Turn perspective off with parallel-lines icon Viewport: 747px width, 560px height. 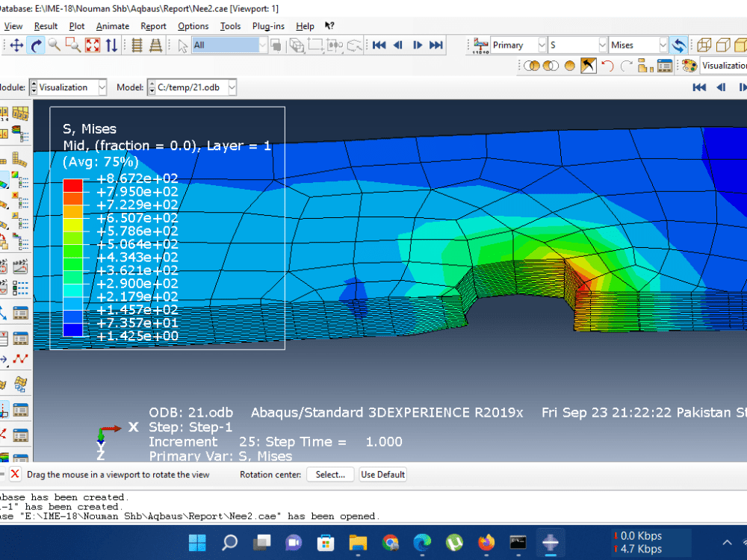pos(137,46)
